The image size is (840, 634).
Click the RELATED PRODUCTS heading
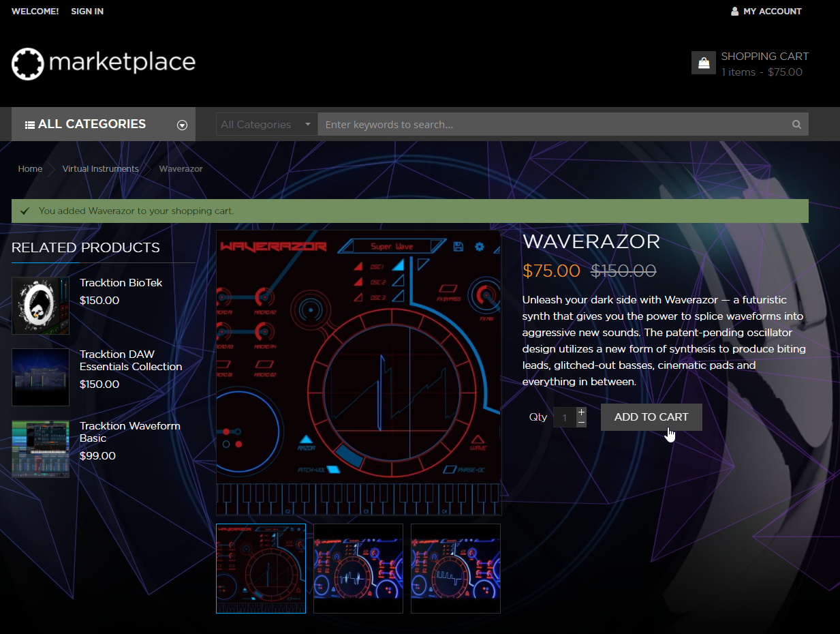[86, 247]
